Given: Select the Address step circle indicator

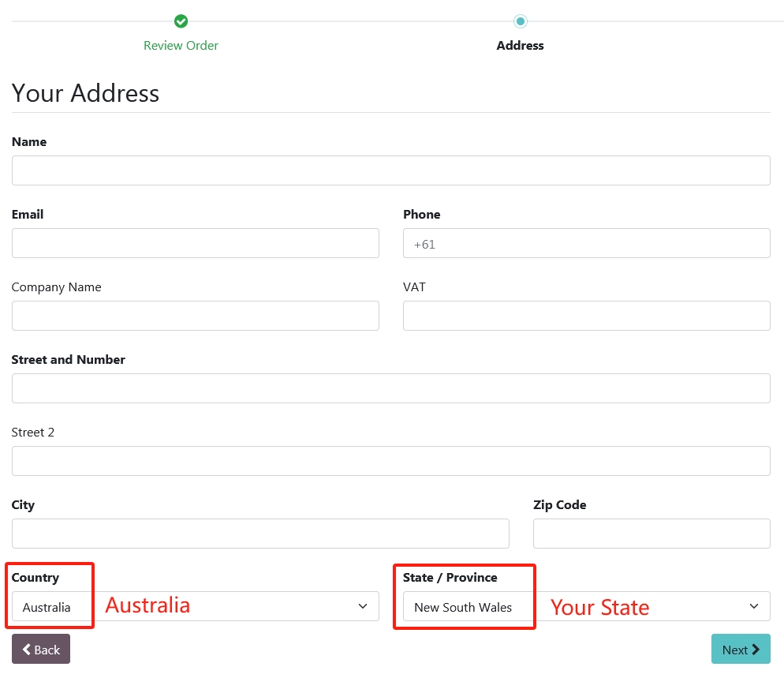Looking at the screenshot, I should point(520,21).
